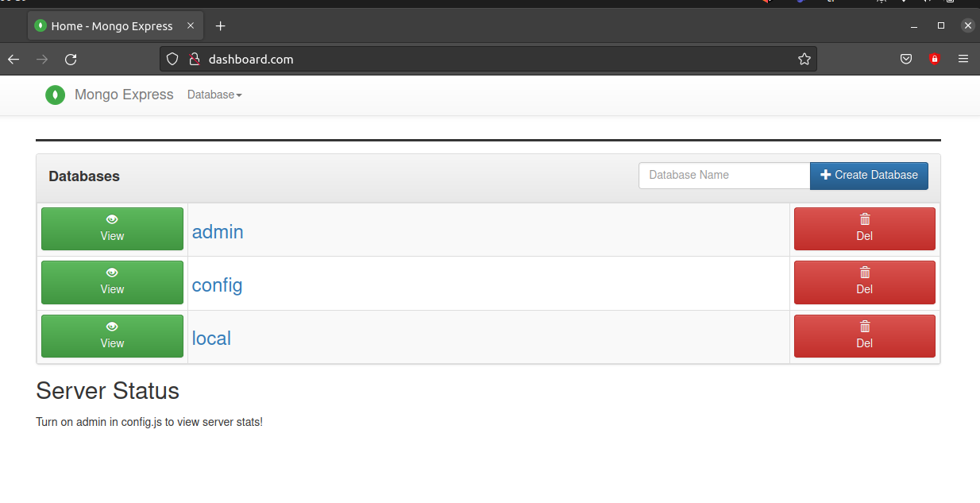
Task: Click the Mongo Express leaf logo
Action: point(55,95)
